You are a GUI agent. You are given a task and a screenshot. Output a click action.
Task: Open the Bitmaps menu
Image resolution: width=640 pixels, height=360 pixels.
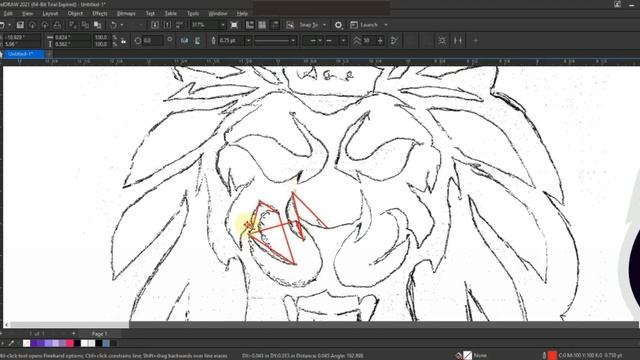126,13
